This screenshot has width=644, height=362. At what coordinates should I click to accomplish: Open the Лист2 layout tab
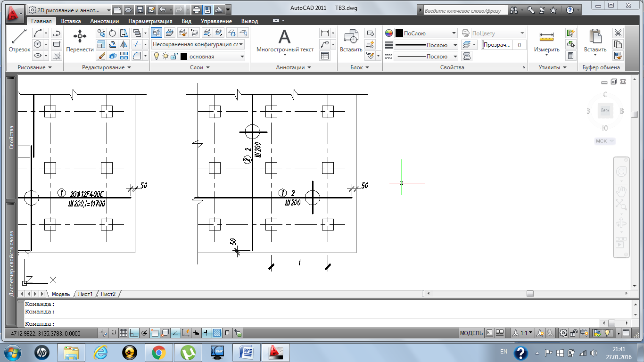click(x=108, y=294)
